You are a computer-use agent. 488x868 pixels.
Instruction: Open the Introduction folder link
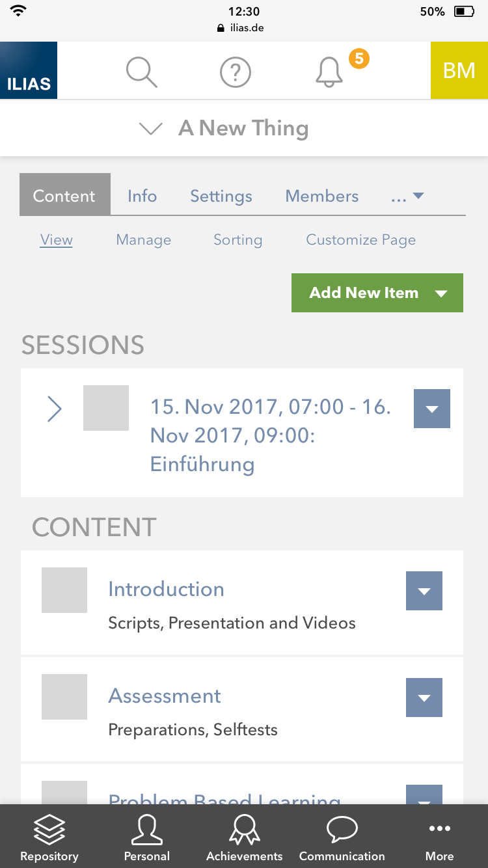pyautogui.click(x=166, y=589)
